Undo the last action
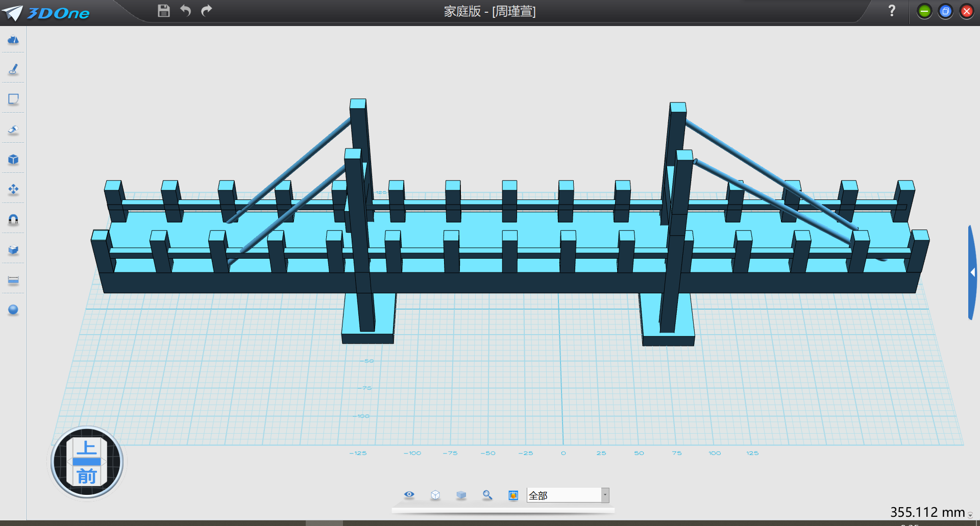 (185, 11)
